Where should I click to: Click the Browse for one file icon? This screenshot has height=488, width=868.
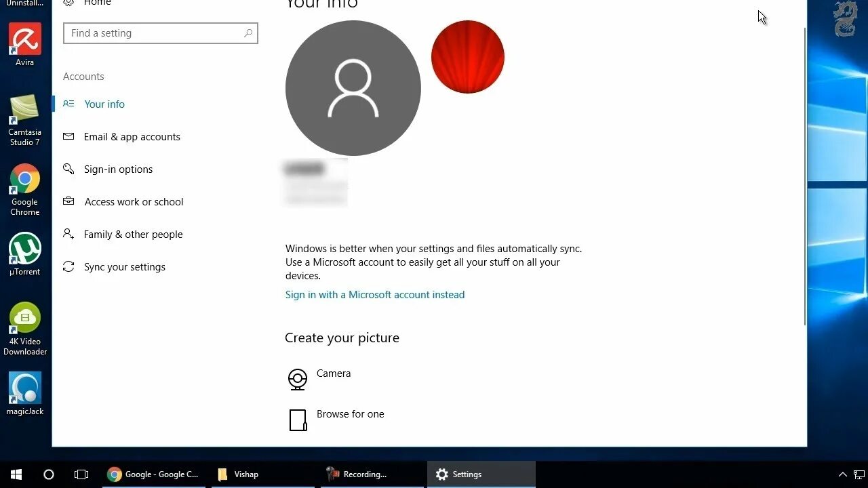click(298, 420)
